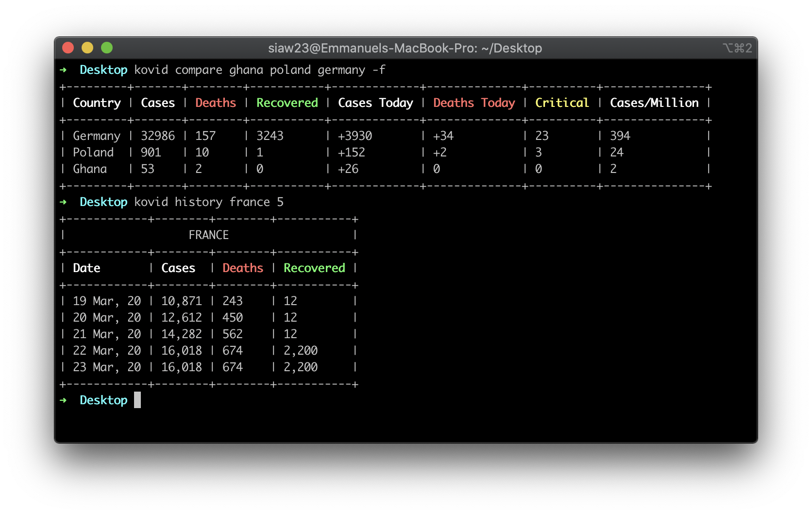Click Germany's cases today value +3930
The width and height of the screenshot is (812, 515).
pyautogui.click(x=355, y=136)
